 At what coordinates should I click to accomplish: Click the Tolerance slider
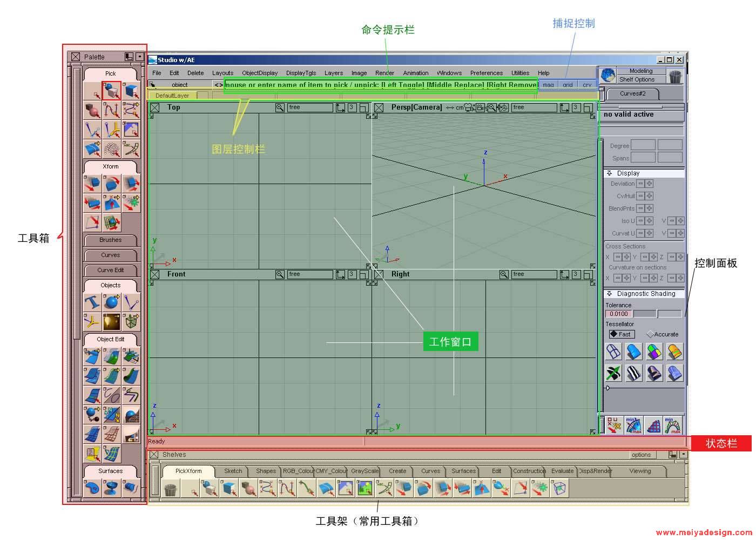(657, 314)
